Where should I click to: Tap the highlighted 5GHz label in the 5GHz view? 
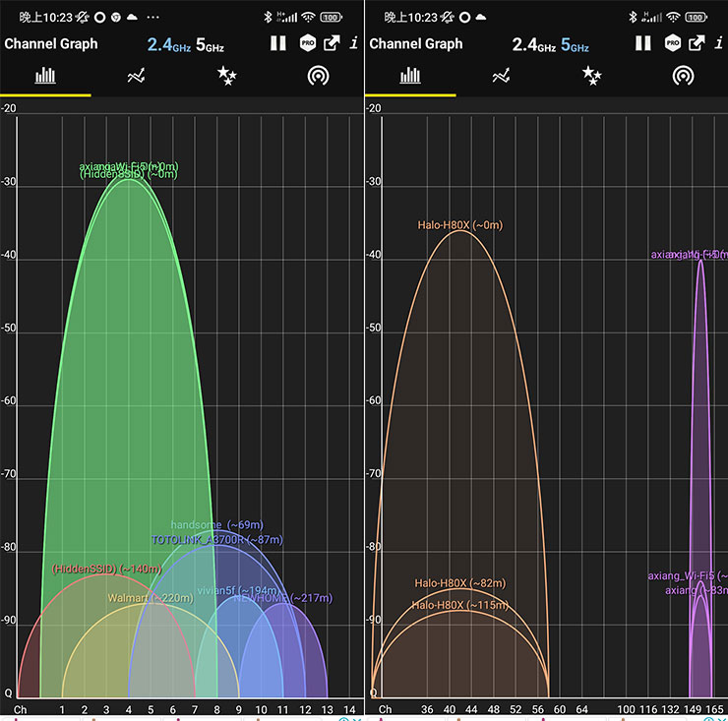click(x=576, y=44)
